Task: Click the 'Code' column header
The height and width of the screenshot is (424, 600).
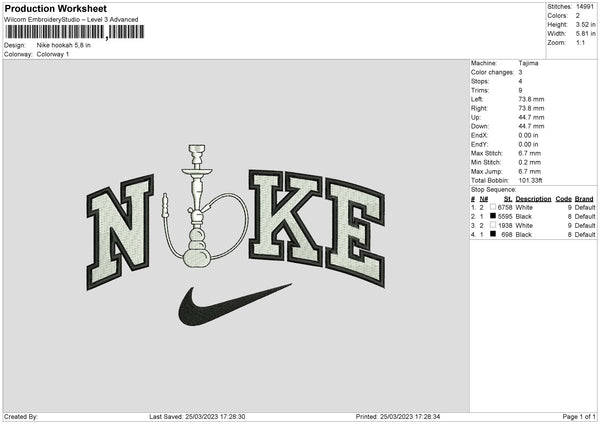Action: tap(564, 199)
